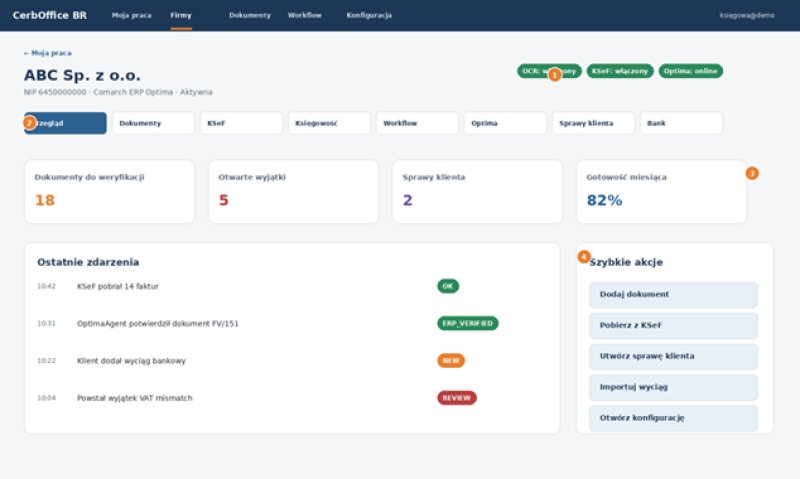
Task: Click the NEW status badge
Action: tap(451, 361)
